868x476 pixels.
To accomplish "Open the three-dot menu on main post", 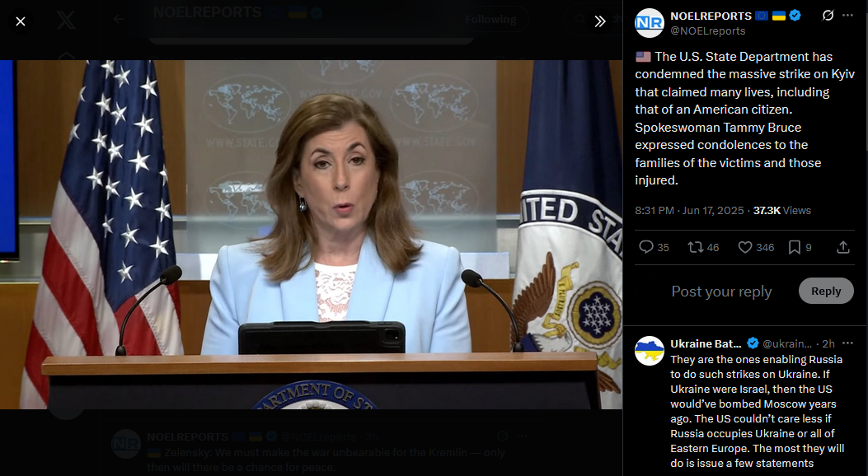I will pos(847,16).
